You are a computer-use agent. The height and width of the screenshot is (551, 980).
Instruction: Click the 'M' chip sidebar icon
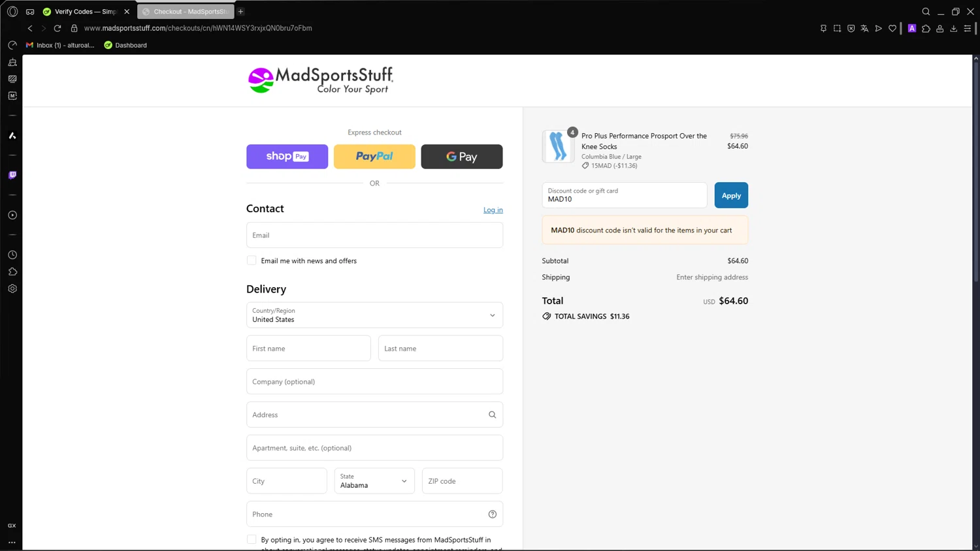click(12, 96)
